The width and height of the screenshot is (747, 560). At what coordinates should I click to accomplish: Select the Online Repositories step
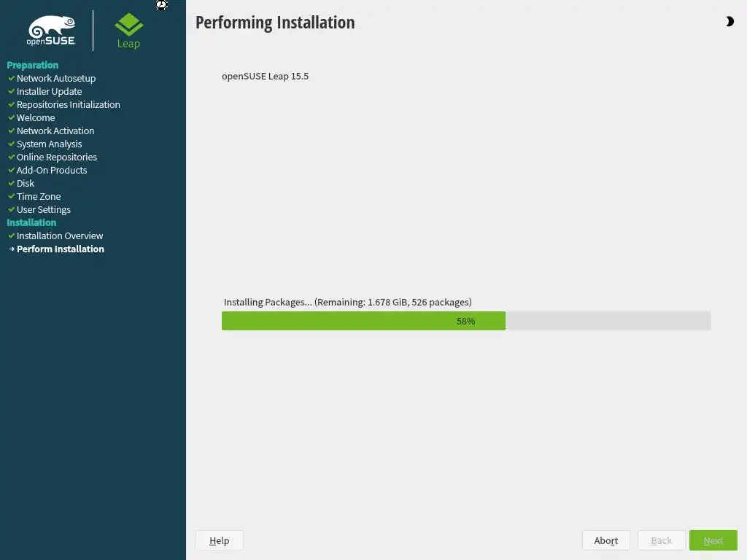(57, 157)
